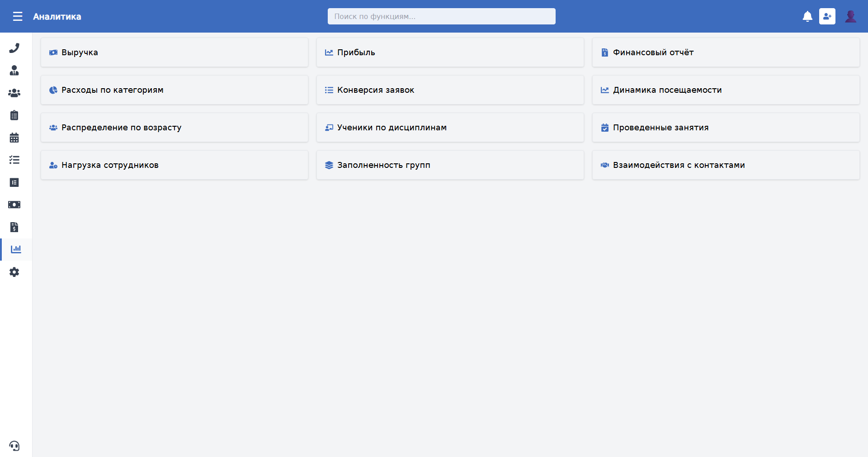Open the calendar schedule section
This screenshot has height=457, width=868.
click(14, 138)
